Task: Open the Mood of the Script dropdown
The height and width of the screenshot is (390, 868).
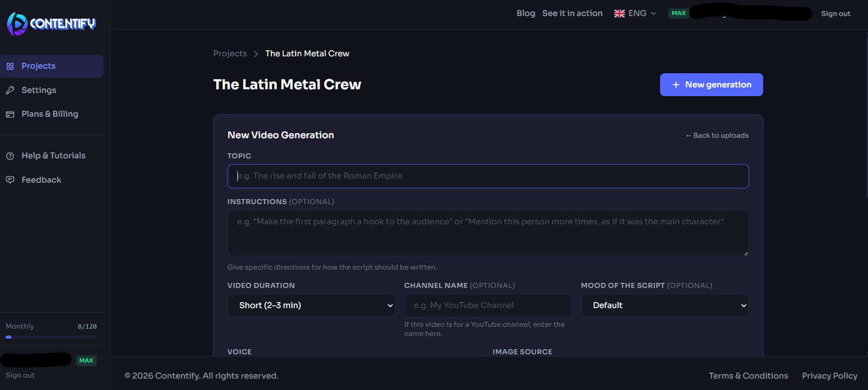Action: tap(665, 305)
